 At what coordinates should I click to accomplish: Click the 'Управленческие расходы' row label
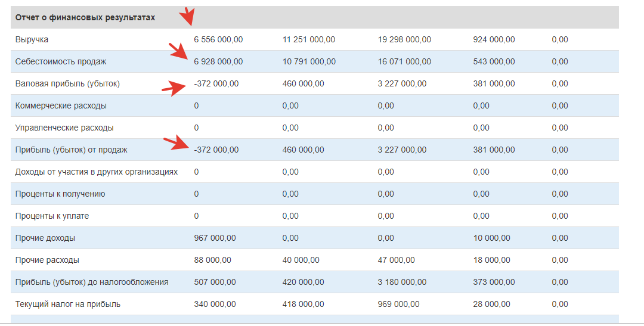(x=64, y=128)
